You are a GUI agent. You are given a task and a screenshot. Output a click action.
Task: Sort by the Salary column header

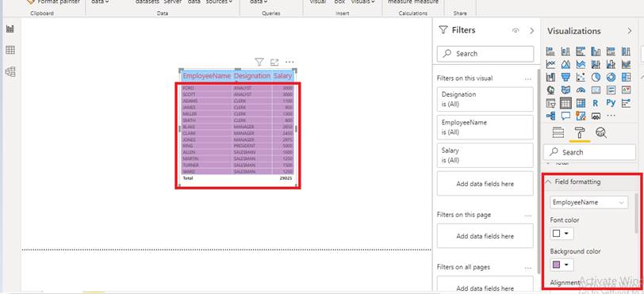282,76
